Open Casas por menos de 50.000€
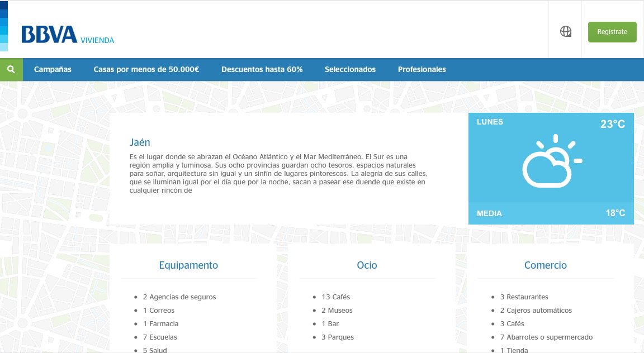This screenshot has height=353, width=644. (146, 69)
